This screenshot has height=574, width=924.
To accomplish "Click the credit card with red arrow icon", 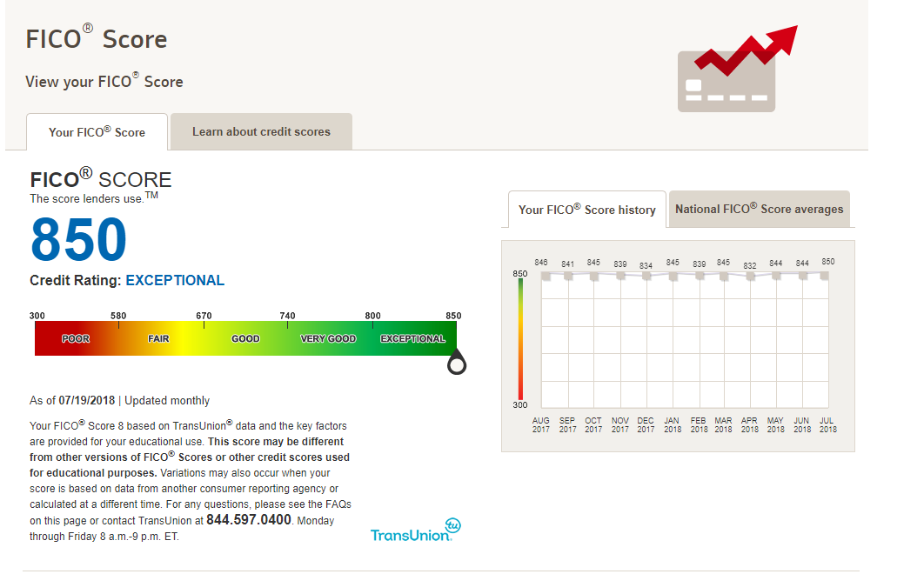I will click(737, 69).
